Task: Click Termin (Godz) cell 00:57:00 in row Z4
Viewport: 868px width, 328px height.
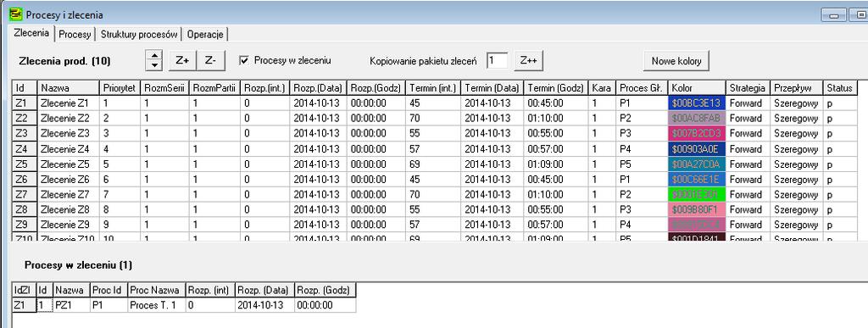Action: click(556, 149)
